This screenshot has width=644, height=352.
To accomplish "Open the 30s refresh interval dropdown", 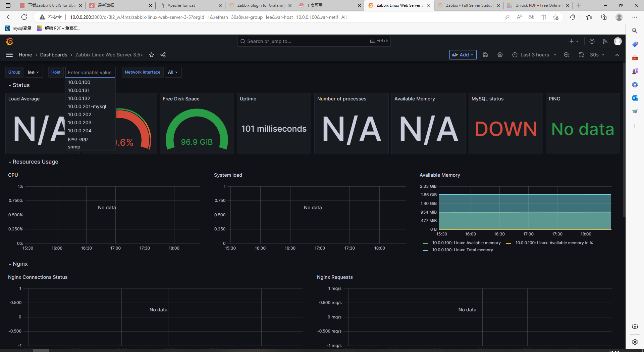I will tap(597, 55).
